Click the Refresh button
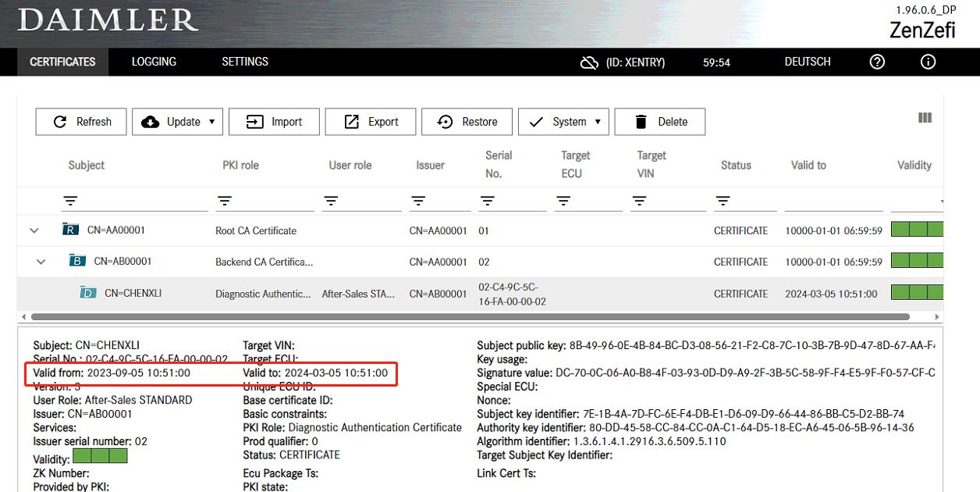This screenshot has width=980, height=492. point(80,121)
